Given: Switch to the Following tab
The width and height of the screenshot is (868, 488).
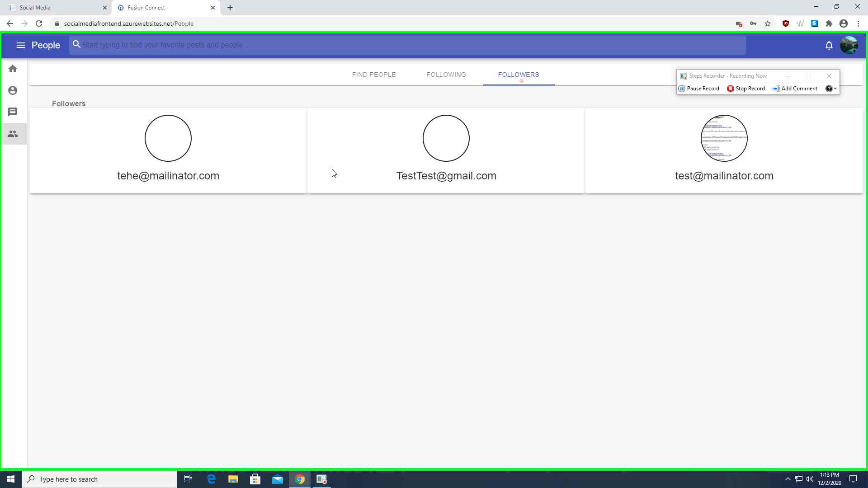Looking at the screenshot, I should [446, 75].
